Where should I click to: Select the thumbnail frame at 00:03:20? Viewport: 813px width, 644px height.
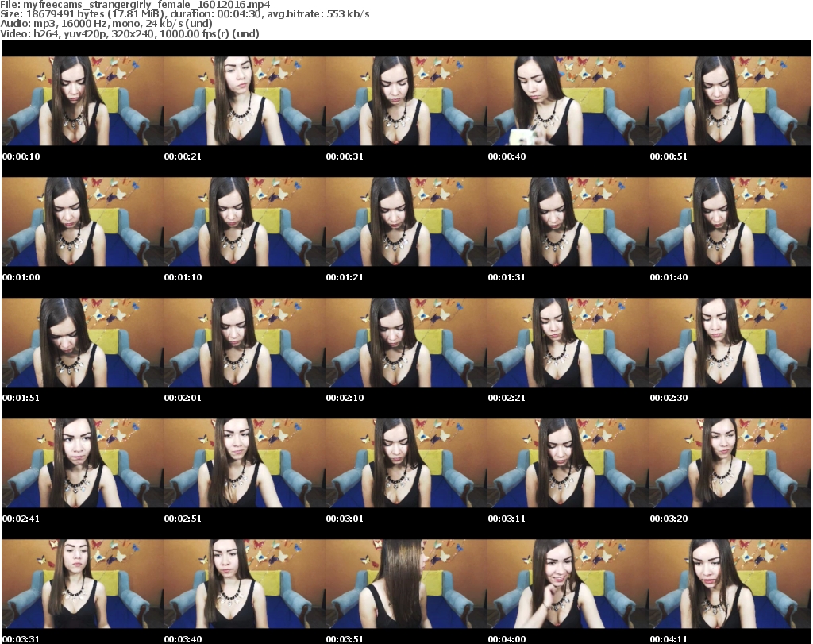tap(730, 464)
